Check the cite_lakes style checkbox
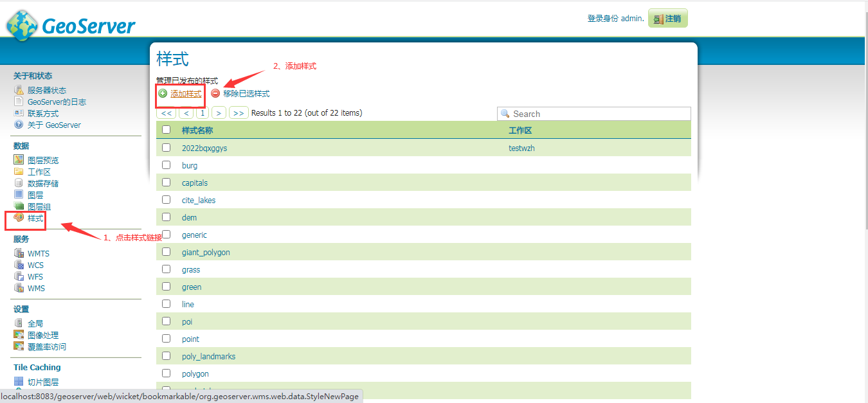This screenshot has height=403, width=868. point(167,200)
